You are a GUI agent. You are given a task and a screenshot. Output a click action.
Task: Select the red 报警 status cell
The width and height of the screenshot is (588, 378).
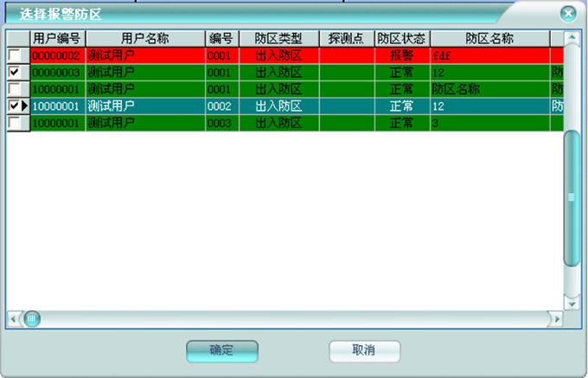(x=401, y=55)
